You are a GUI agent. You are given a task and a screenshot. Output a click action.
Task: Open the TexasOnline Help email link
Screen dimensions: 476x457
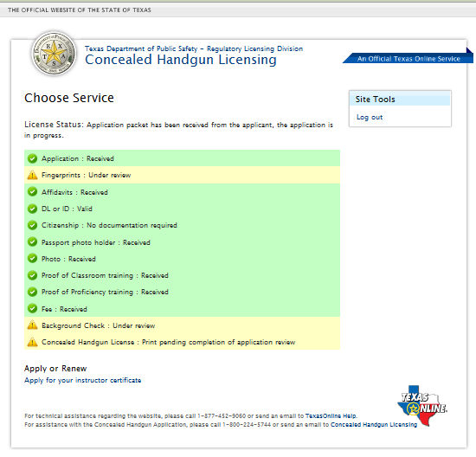coord(331,415)
